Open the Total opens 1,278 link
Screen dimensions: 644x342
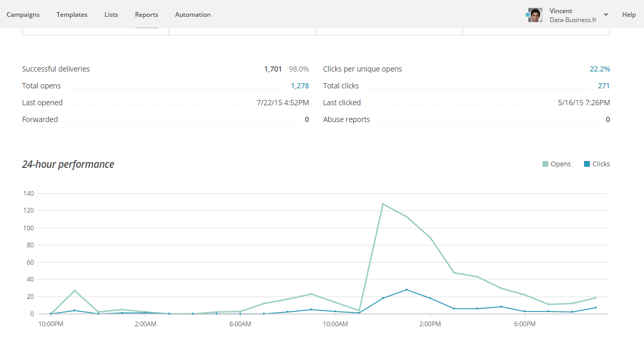(x=299, y=86)
